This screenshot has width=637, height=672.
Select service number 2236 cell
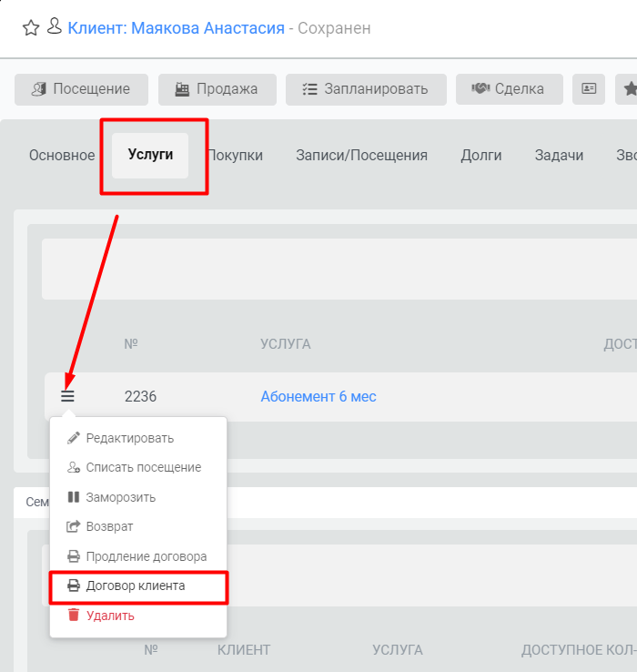[140, 397]
